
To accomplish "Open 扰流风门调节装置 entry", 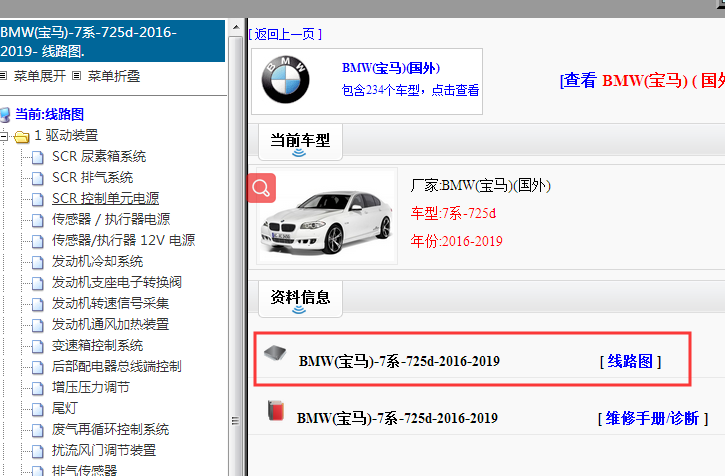I will 104,450.
